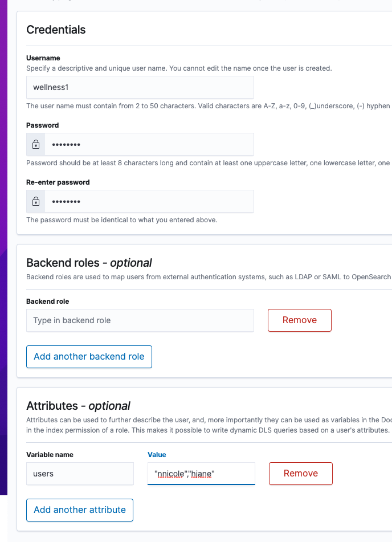
Task: Click the Username label
Action: (x=43, y=58)
